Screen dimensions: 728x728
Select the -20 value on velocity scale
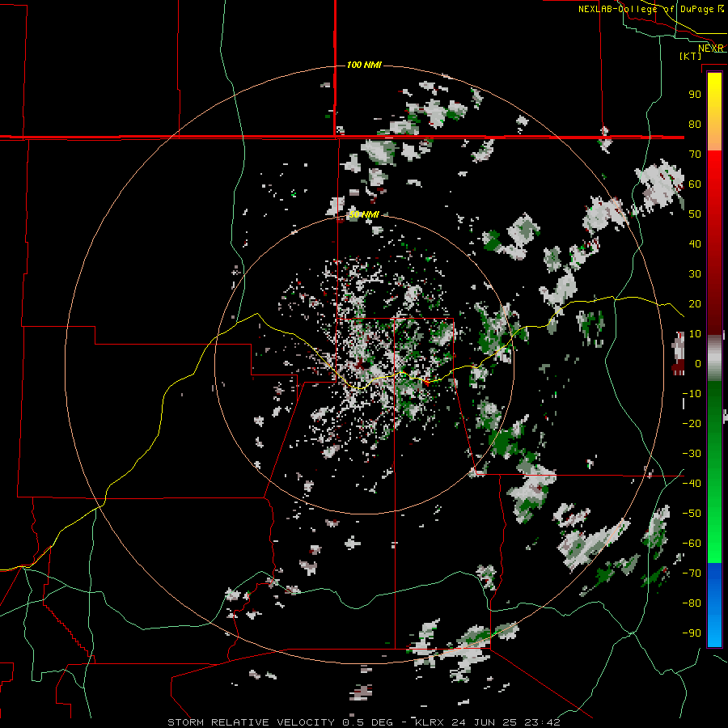pos(692,424)
